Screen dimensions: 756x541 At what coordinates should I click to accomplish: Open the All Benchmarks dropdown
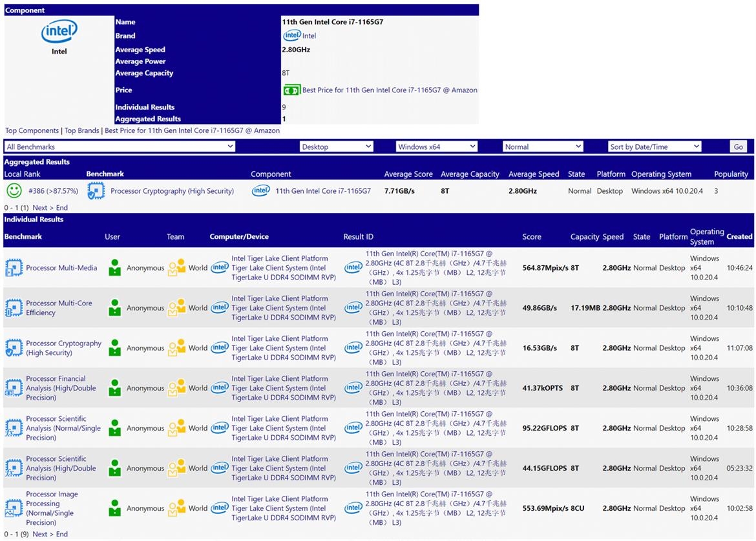(120, 147)
